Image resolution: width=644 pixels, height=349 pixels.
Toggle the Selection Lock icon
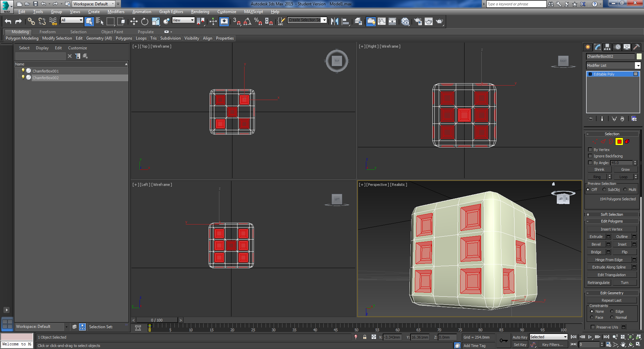click(365, 337)
